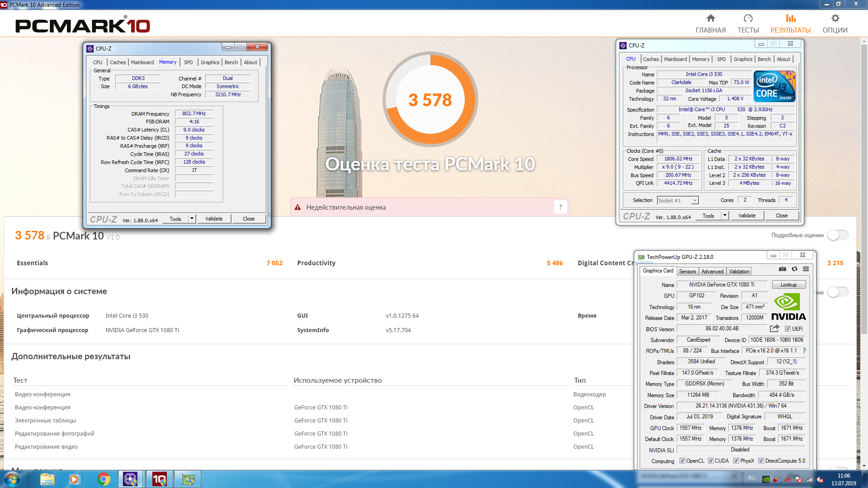Screen dimensions: 868x488
Task: Click Close button in right CPU-Z window
Action: pyautogui.click(x=782, y=216)
